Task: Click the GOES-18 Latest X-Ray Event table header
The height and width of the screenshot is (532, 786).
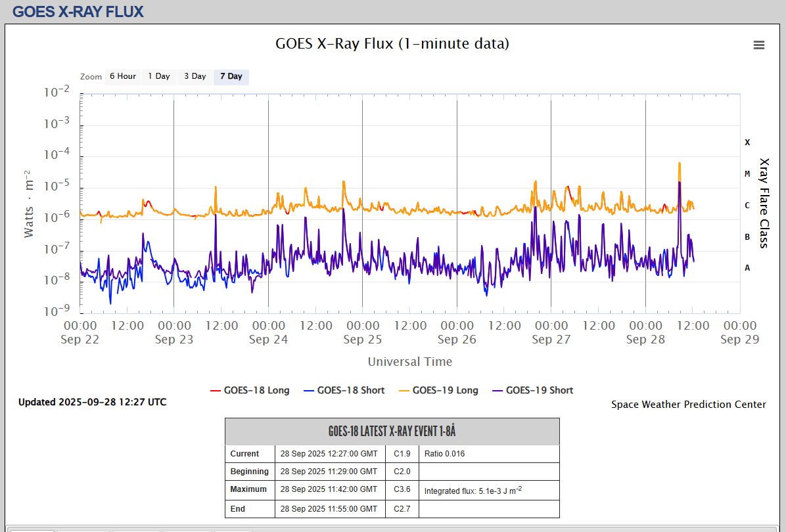Action: (x=392, y=432)
